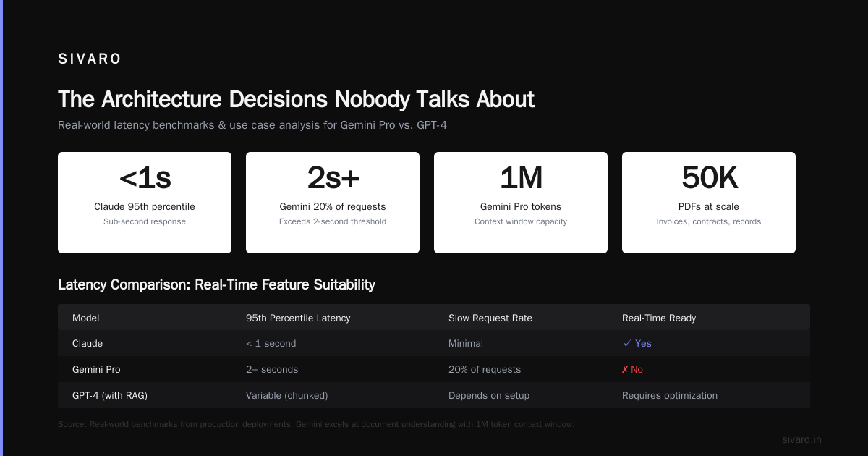Select the checkmark Yes for Claude
Viewport: 868px width, 456px height.
click(637, 343)
